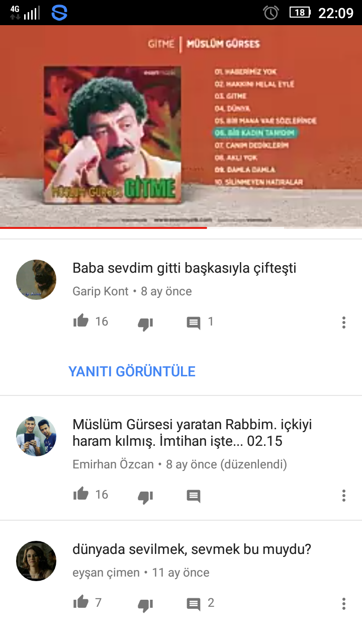
Task: Dislike Garip Kont's comment
Action: (145, 324)
